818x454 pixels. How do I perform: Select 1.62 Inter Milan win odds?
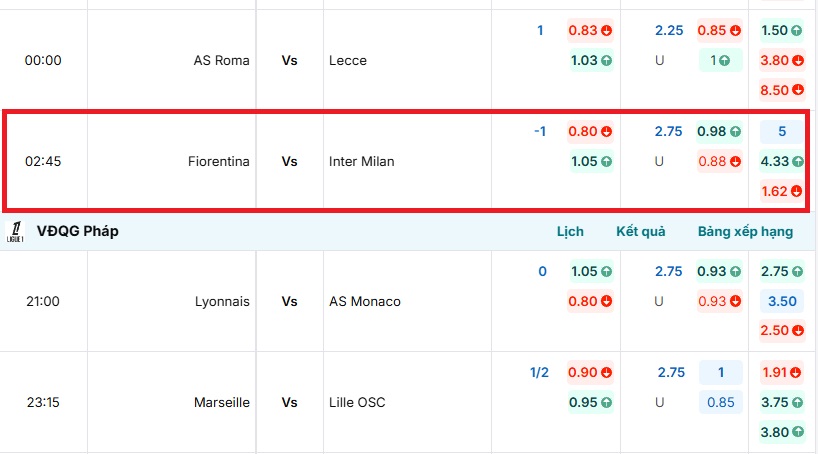[782, 190]
